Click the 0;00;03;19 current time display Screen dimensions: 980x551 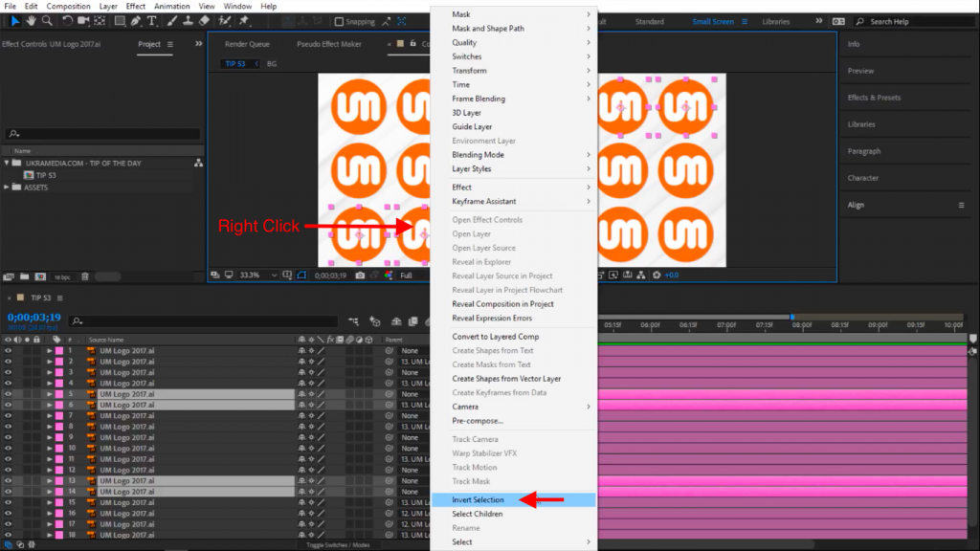click(x=33, y=318)
